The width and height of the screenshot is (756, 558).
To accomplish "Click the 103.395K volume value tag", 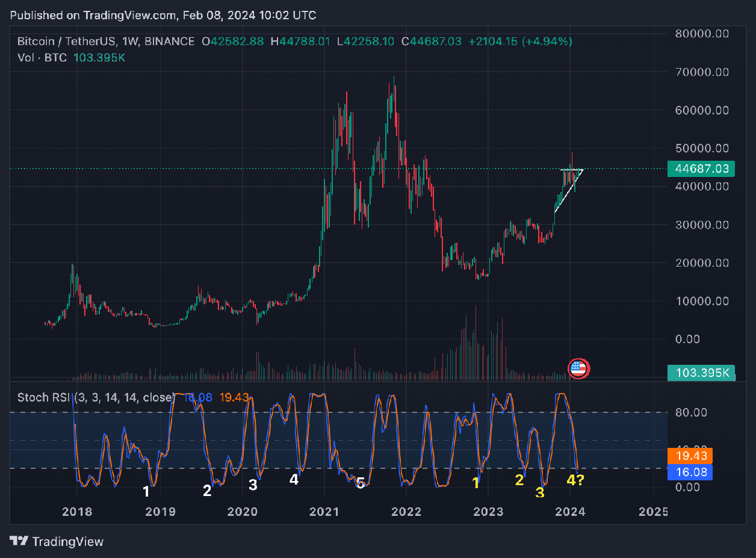I will pyautogui.click(x=702, y=373).
